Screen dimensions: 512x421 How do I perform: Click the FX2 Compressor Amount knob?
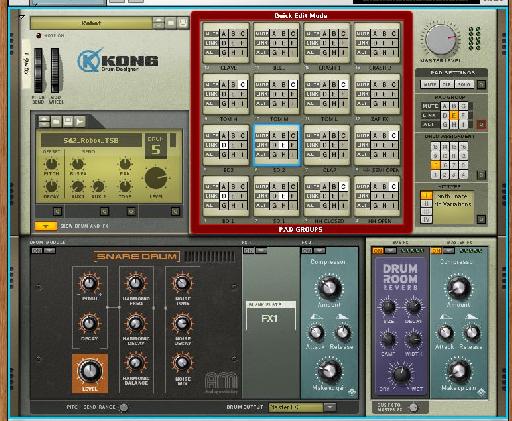click(x=329, y=287)
